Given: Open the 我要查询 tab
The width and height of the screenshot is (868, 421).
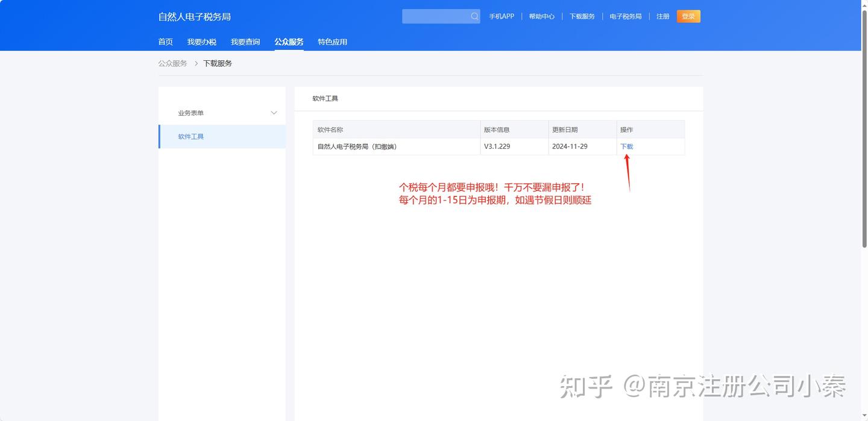Looking at the screenshot, I should 245,42.
